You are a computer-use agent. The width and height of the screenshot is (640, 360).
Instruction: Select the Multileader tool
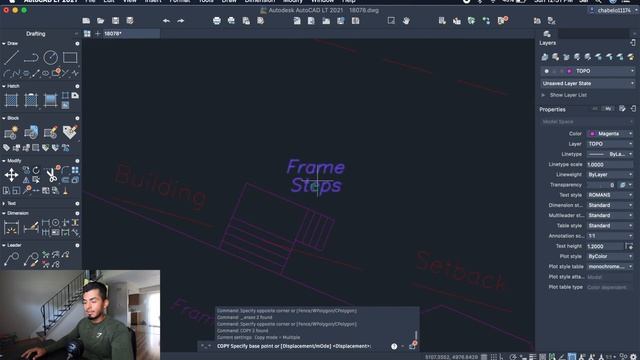[x=11, y=259]
